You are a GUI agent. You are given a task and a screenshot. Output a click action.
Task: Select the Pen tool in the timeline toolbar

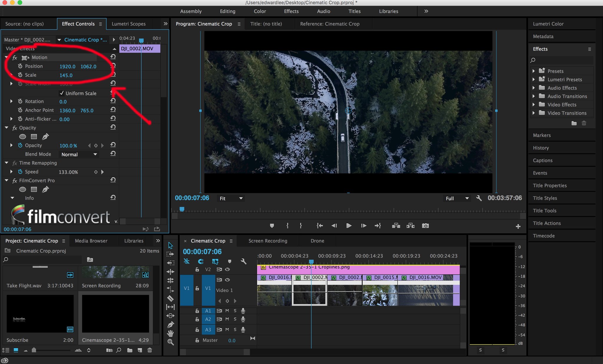pos(170,325)
